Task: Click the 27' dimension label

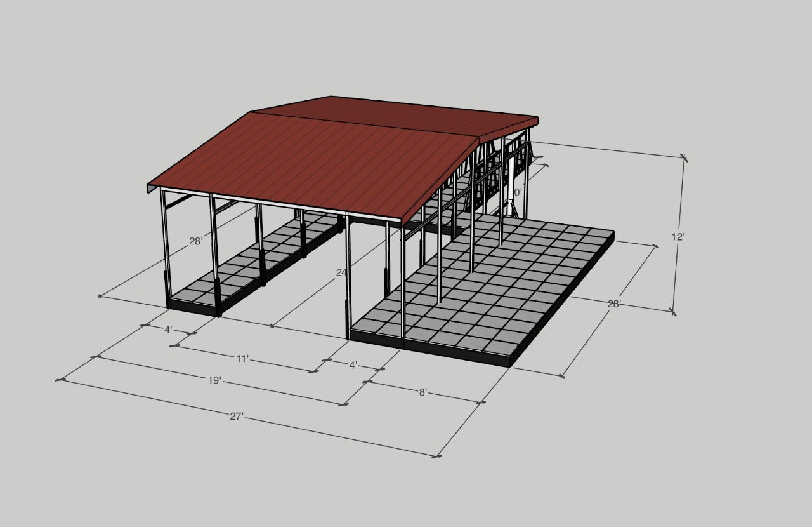Action: [x=237, y=417]
